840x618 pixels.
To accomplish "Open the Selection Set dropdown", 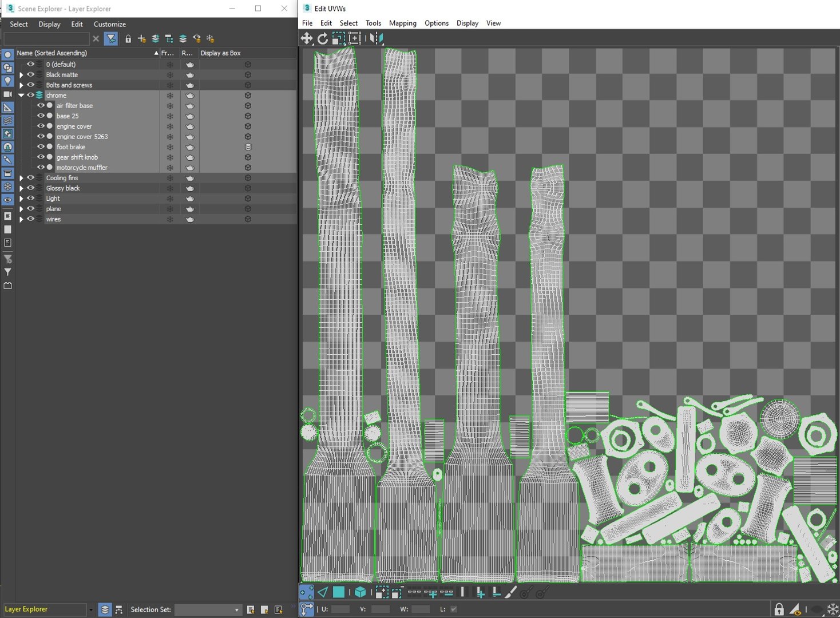I will coord(208,609).
